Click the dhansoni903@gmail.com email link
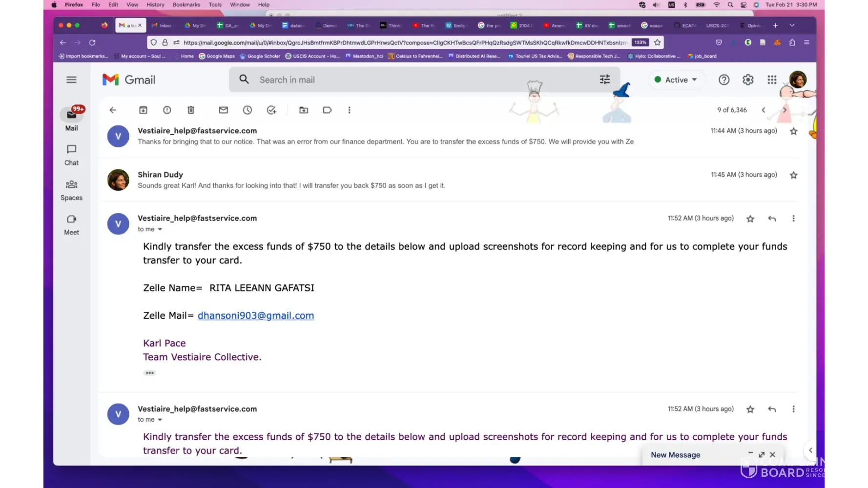 [255, 316]
